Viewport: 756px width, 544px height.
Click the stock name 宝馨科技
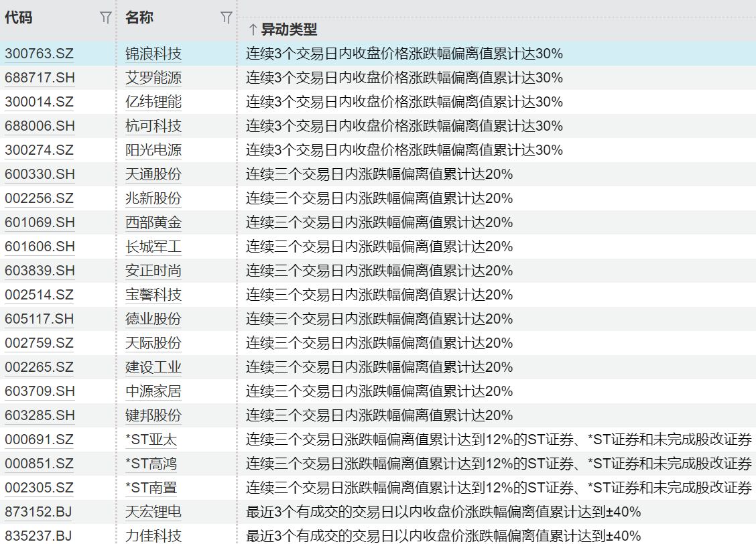pyautogui.click(x=153, y=294)
